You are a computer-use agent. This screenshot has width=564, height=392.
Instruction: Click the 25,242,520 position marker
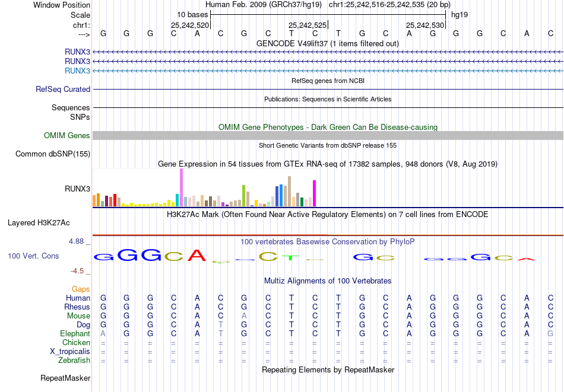190,25
